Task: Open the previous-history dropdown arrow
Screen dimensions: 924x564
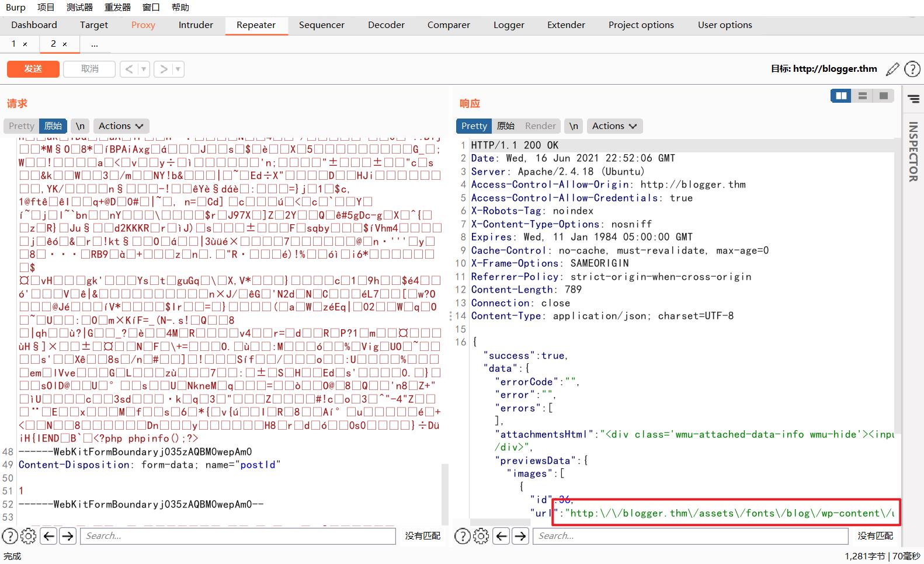Action: coord(144,69)
